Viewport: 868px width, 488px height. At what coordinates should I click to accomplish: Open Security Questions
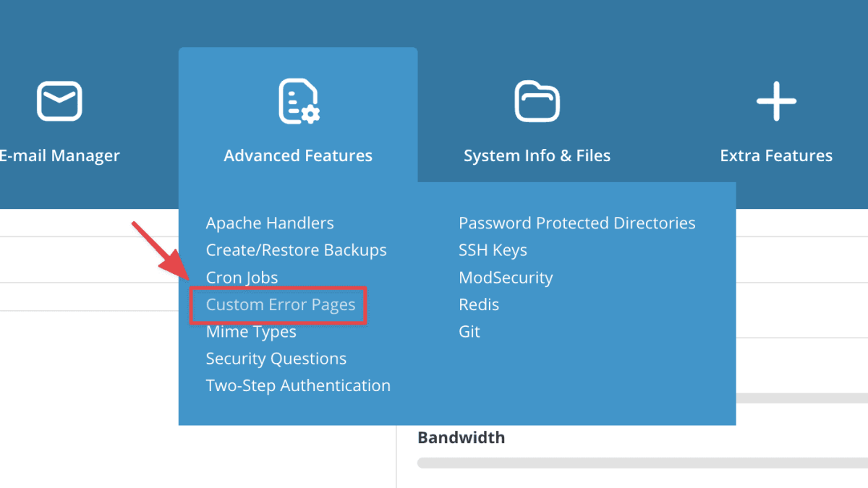click(276, 359)
